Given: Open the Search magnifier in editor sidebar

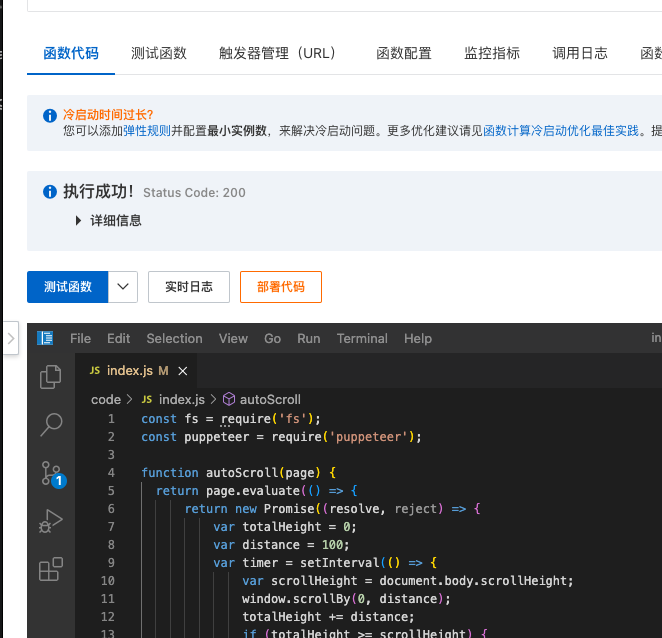Looking at the screenshot, I should 51,424.
